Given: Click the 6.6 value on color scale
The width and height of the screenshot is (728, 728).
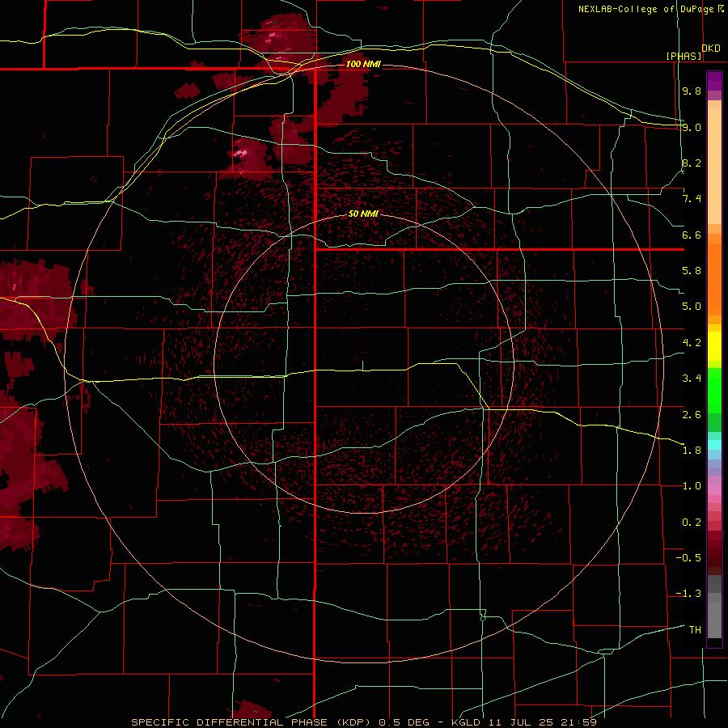Looking at the screenshot, I should [x=692, y=235].
